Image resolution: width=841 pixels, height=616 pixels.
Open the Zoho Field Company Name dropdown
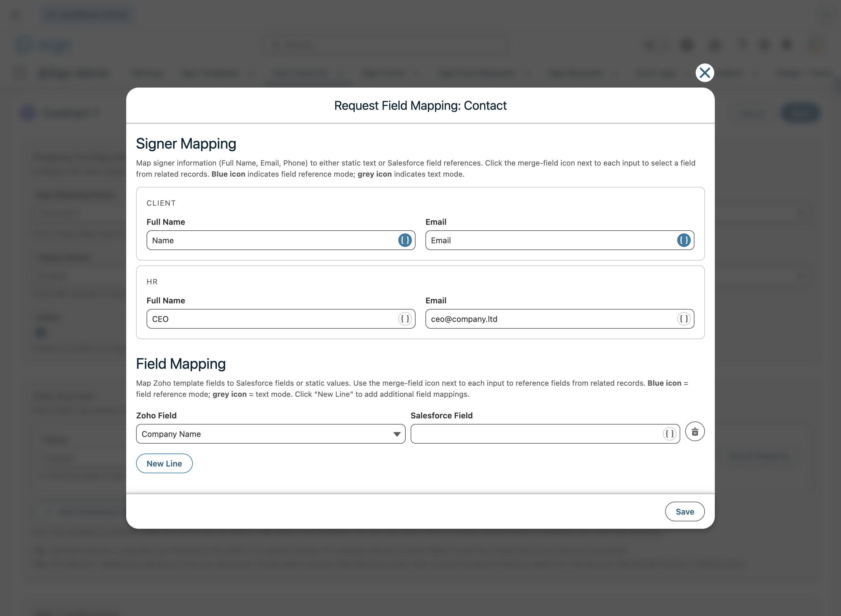click(271, 434)
